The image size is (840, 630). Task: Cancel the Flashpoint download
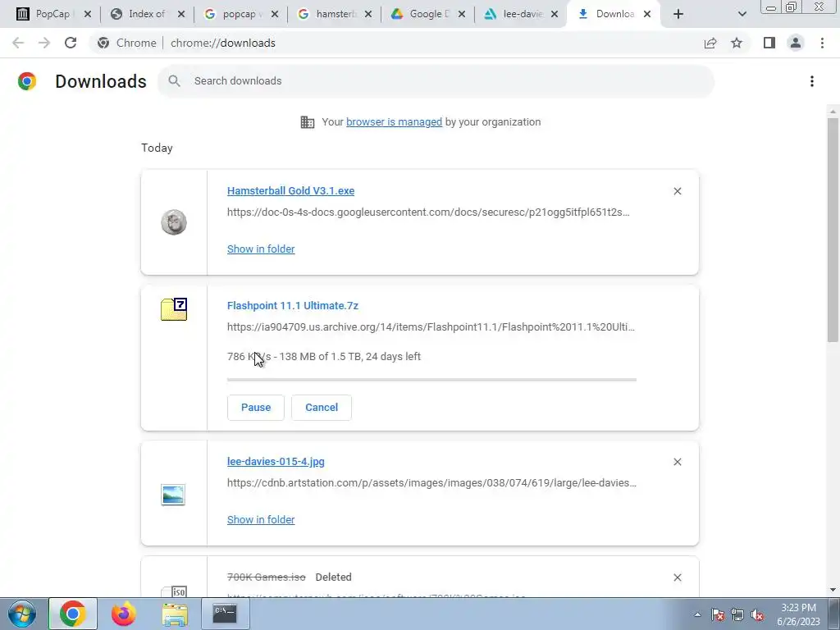pos(322,408)
